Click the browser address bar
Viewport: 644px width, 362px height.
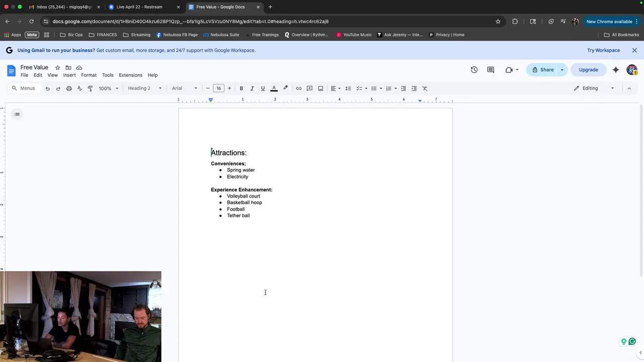tap(272, 22)
